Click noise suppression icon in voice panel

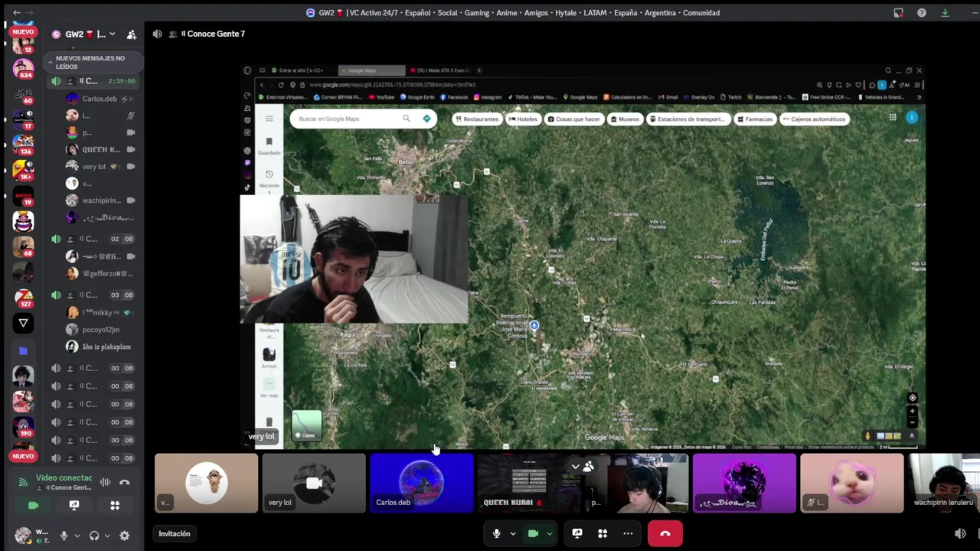[x=105, y=482]
